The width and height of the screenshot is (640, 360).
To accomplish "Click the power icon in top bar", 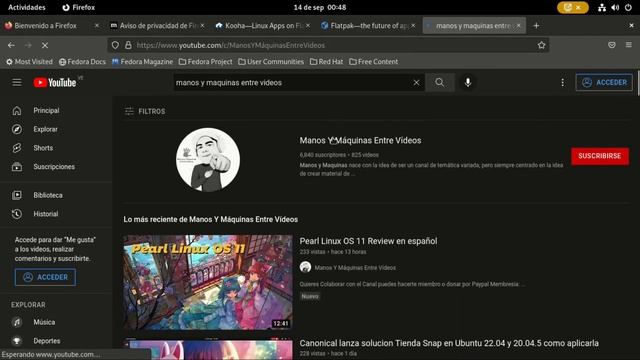I will tap(628, 7).
